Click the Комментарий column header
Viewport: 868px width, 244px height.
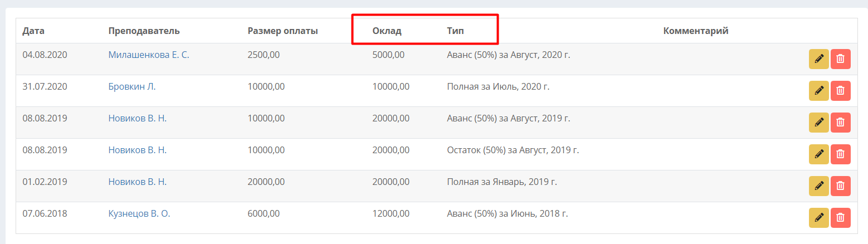point(696,31)
